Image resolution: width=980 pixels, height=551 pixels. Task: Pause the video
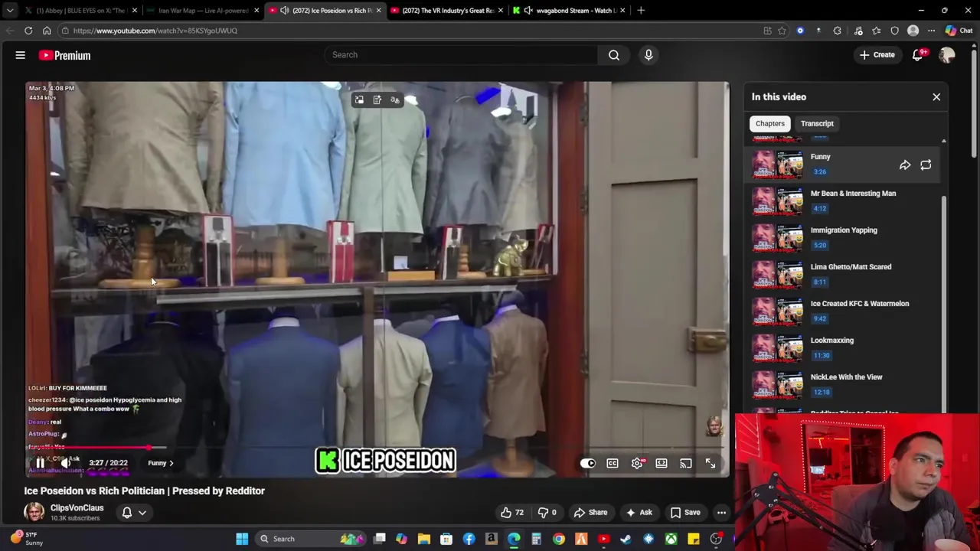click(x=40, y=463)
